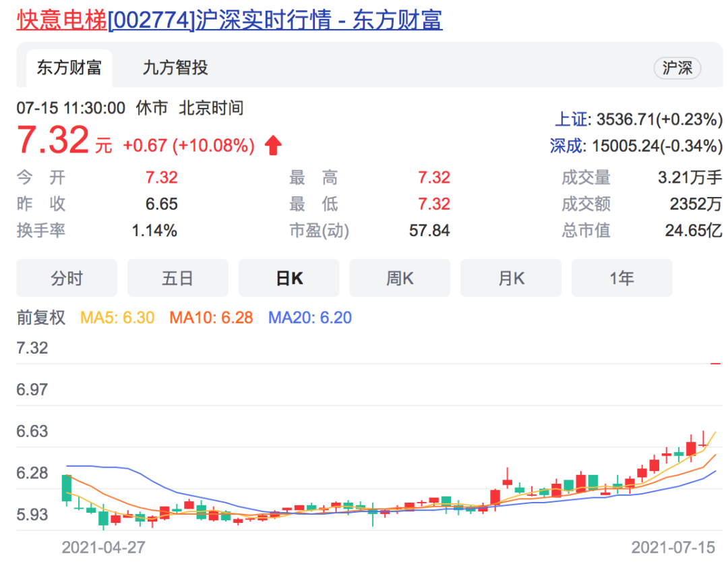Viewport: 728px width, 562px height.
Task: Toggle the MA5 moving average line
Action: [116, 317]
